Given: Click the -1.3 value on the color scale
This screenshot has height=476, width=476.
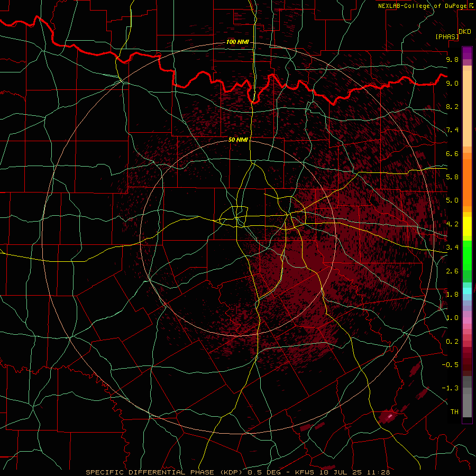Looking at the screenshot, I should tap(450, 388).
